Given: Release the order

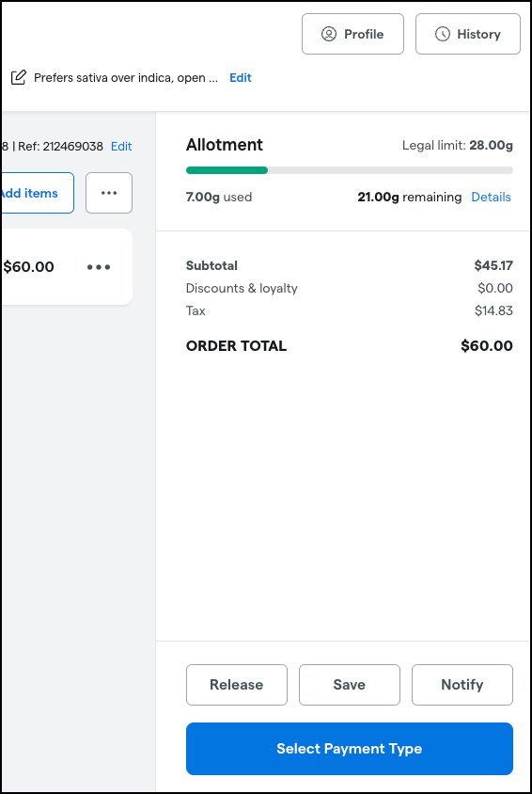Looking at the screenshot, I should 237,685.
